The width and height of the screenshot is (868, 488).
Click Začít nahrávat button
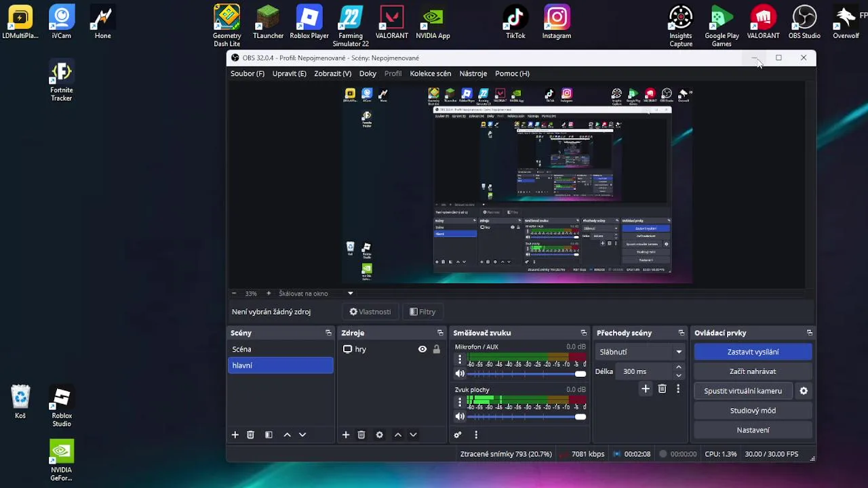[753, 371]
